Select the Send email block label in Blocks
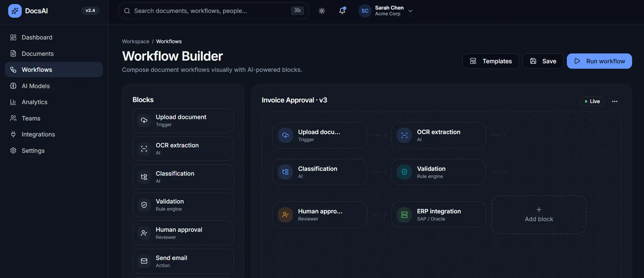 pos(171,258)
